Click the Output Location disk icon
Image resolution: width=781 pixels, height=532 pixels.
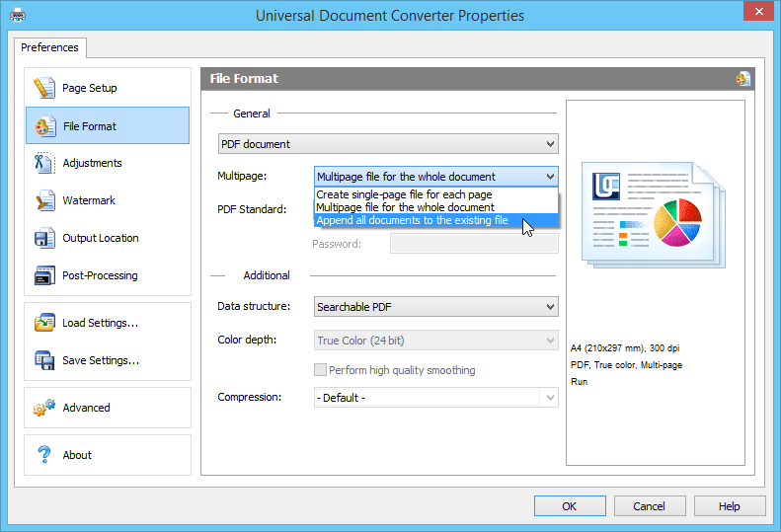coord(44,238)
